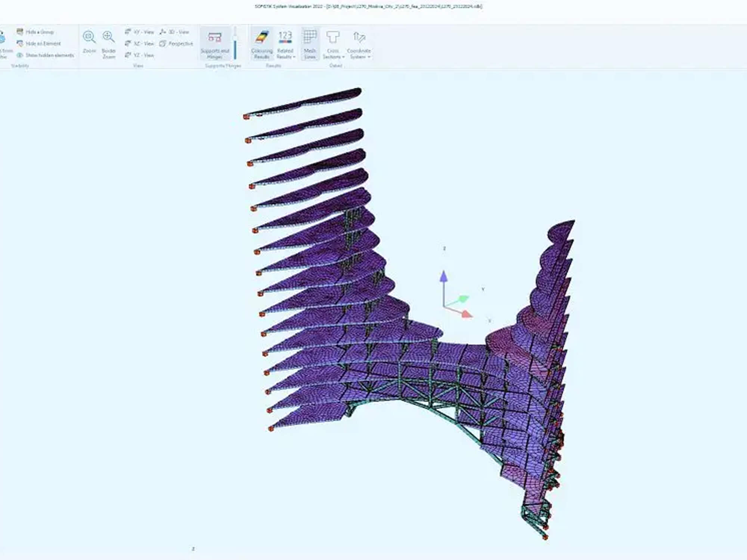Image resolution: width=747 pixels, height=560 pixels.
Task: Click the red X axis arrow
Action: click(x=466, y=314)
